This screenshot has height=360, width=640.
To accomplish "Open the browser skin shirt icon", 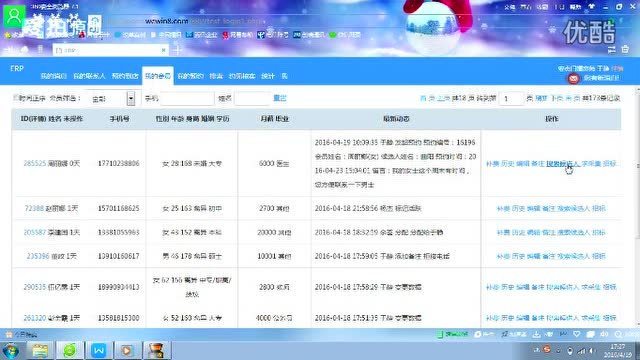I will point(591,7).
